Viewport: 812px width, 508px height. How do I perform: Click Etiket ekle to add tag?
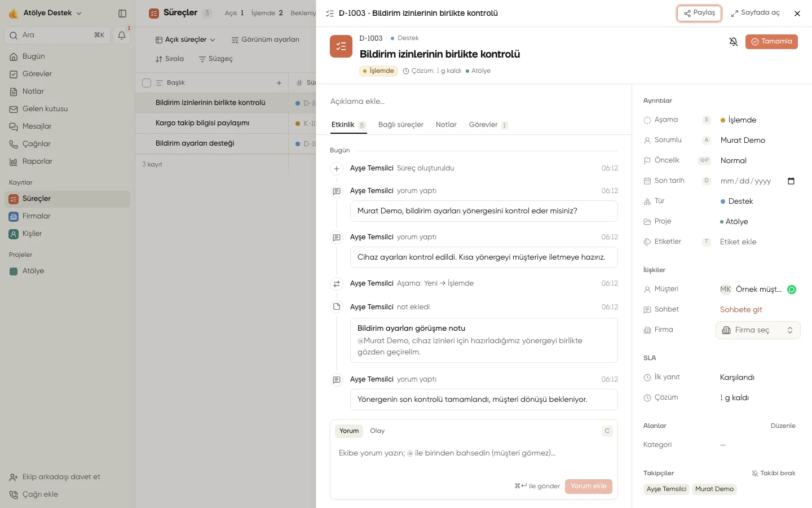738,242
